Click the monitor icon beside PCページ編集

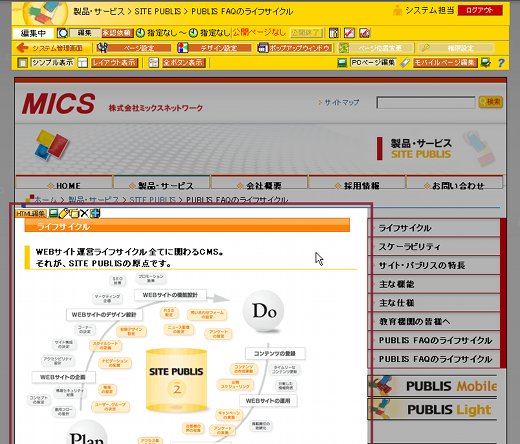click(x=342, y=63)
